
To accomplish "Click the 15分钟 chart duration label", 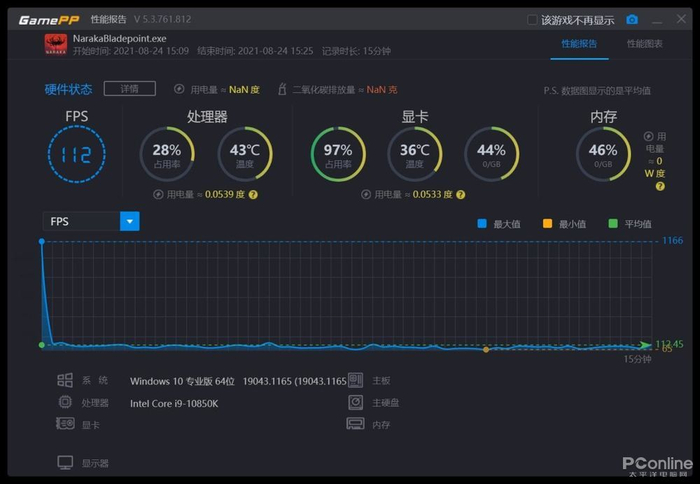I will 637,359.
